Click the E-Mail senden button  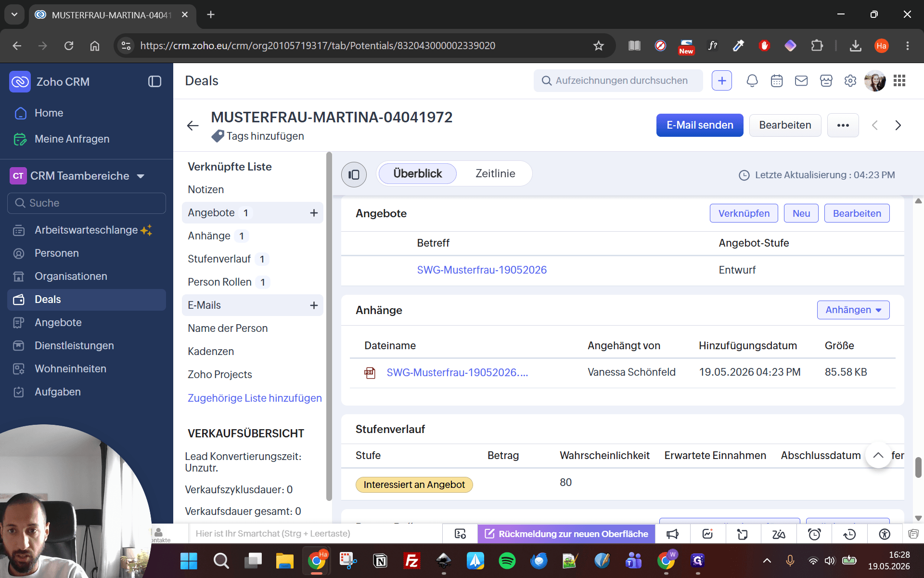click(x=700, y=125)
